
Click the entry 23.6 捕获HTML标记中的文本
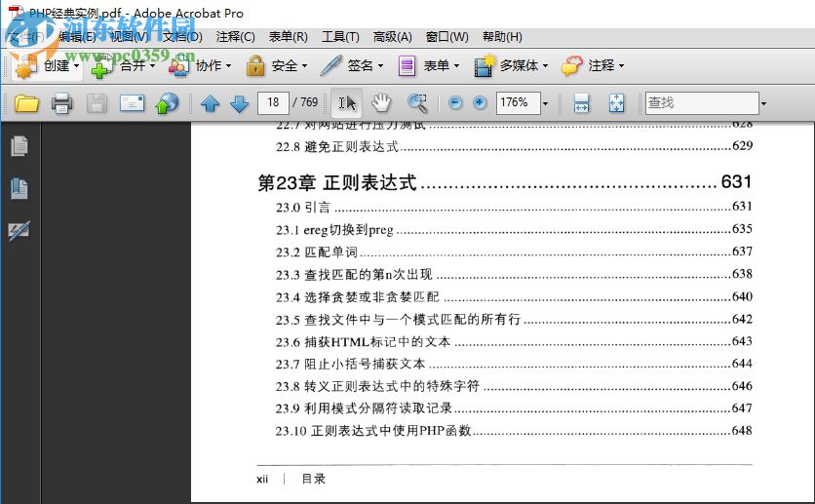coord(363,341)
